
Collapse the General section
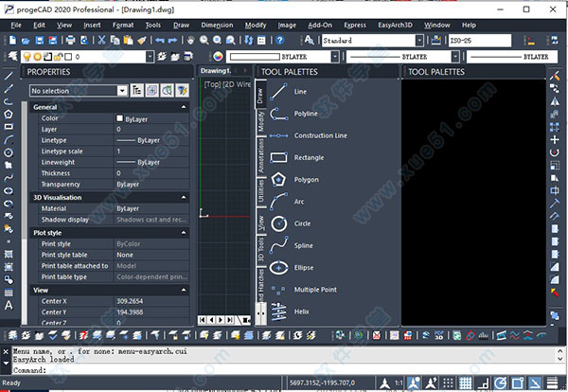pos(184,107)
